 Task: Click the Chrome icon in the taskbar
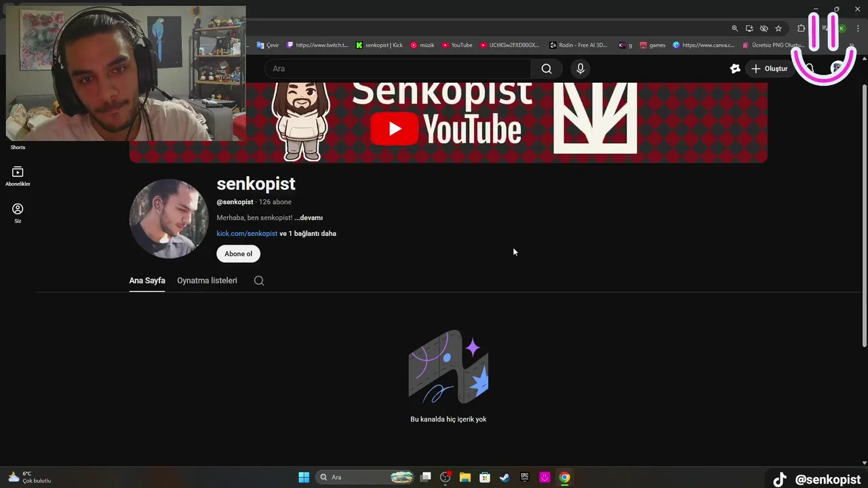564,477
